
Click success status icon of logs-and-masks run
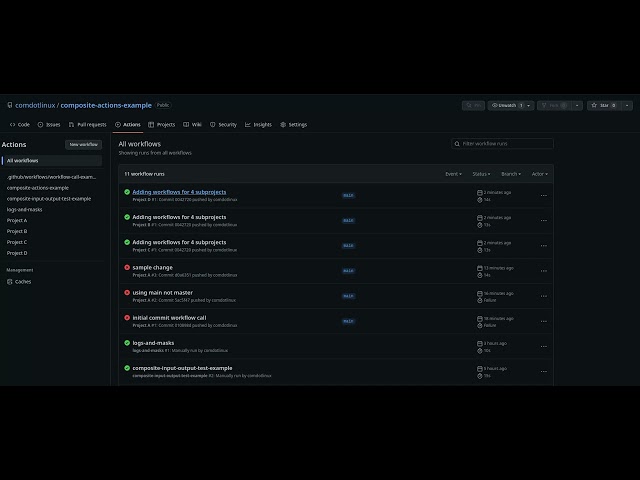coord(127,343)
